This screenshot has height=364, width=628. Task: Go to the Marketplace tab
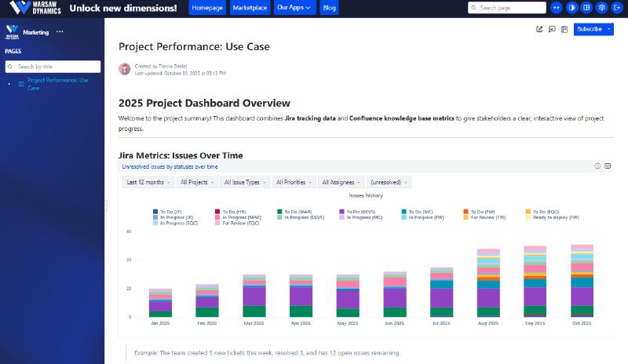coord(250,8)
